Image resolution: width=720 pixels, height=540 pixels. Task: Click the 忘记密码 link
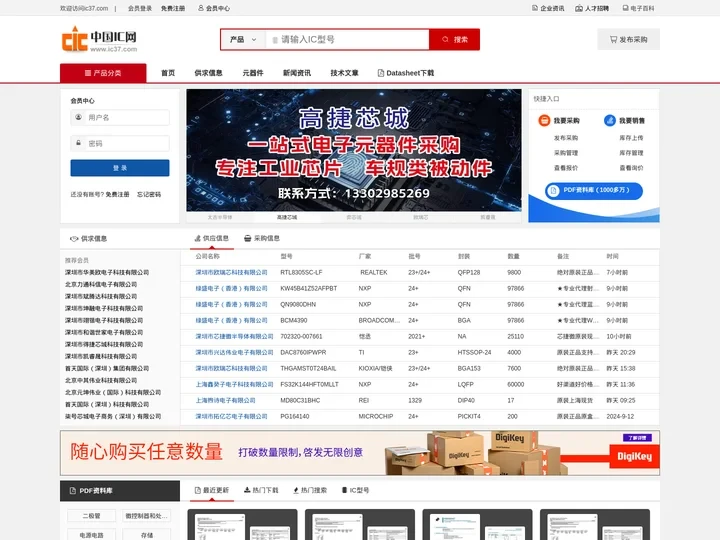click(x=149, y=195)
